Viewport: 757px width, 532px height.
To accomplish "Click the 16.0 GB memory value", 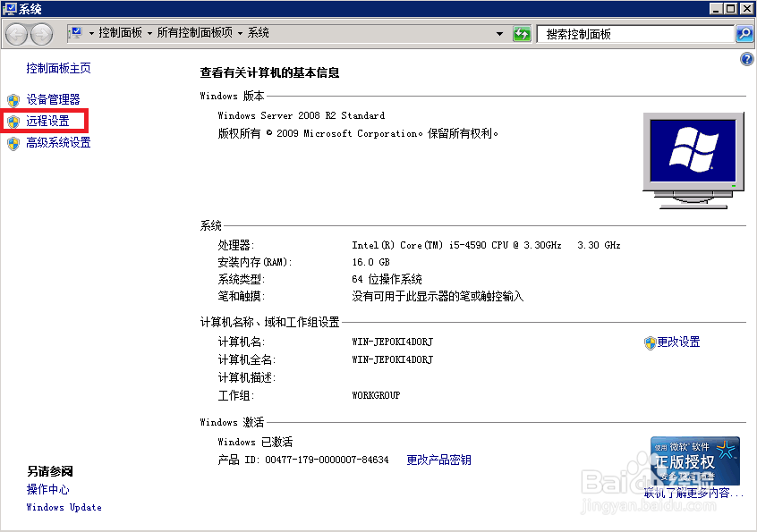I will [370, 262].
